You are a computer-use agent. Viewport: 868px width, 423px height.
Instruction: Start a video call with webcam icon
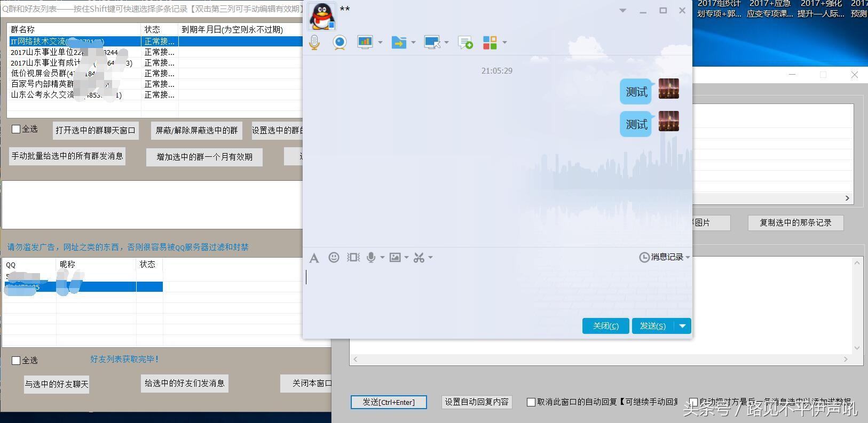tap(340, 42)
